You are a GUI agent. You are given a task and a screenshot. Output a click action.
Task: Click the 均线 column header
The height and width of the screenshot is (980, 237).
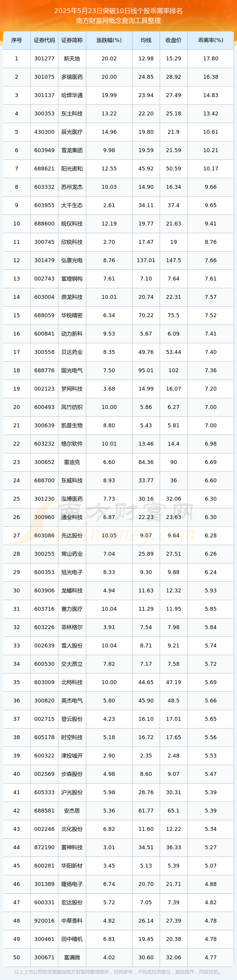[x=146, y=40]
